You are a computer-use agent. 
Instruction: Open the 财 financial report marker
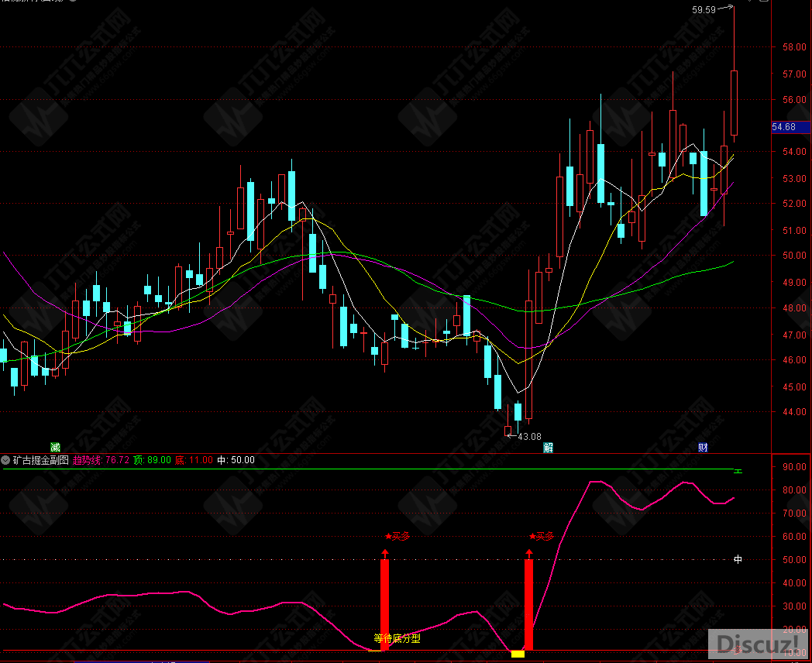tap(703, 447)
